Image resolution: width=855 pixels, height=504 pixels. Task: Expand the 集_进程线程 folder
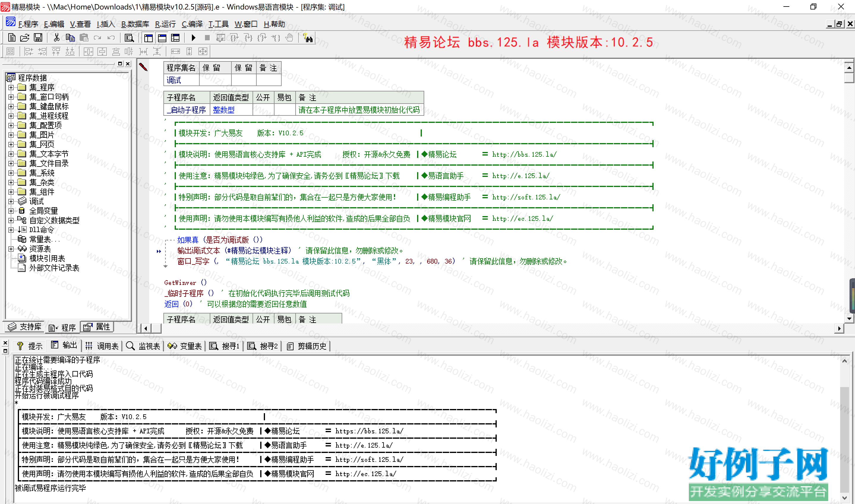point(11,116)
